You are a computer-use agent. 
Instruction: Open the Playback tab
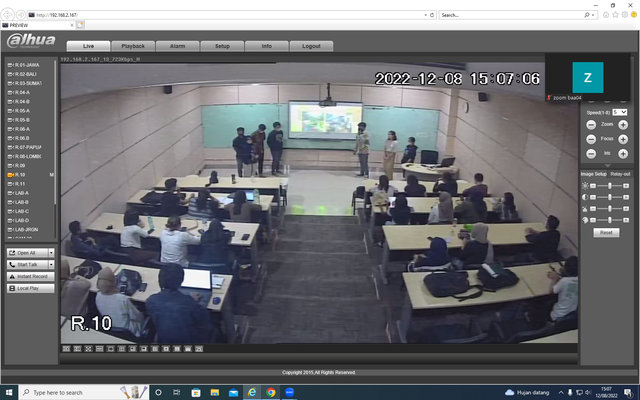[x=133, y=46]
